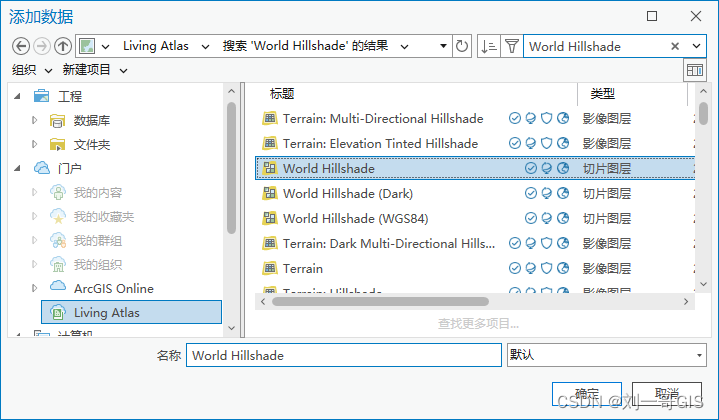
Task: Click the refresh button next to the path bar
Action: tap(462, 46)
